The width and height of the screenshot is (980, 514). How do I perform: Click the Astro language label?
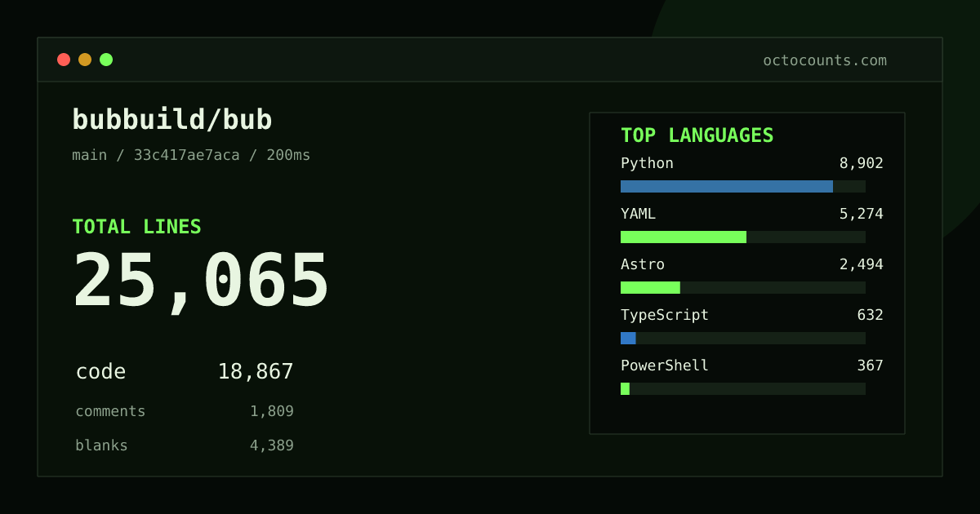pos(643,264)
